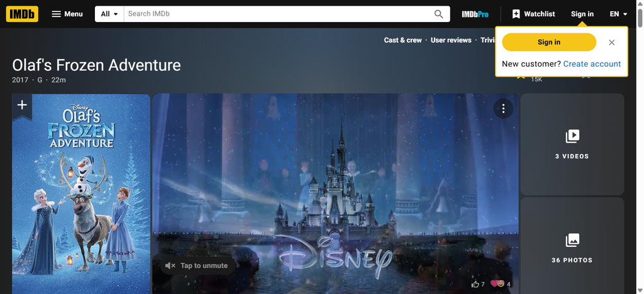Go to the IMDb home logo
Screen dimensions: 644x294
coord(22,14)
